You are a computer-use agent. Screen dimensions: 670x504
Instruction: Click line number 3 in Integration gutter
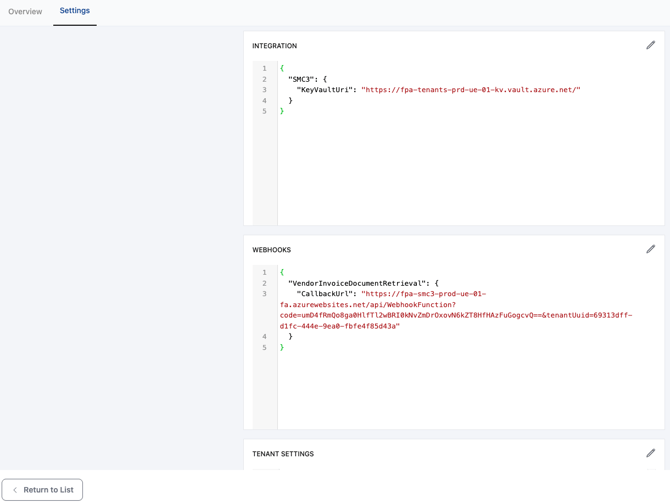(x=264, y=90)
